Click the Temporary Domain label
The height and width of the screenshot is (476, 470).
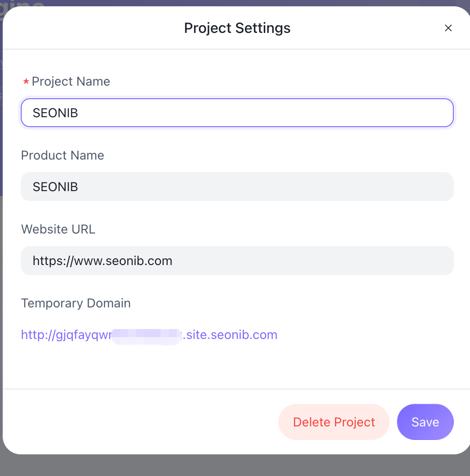tap(76, 303)
